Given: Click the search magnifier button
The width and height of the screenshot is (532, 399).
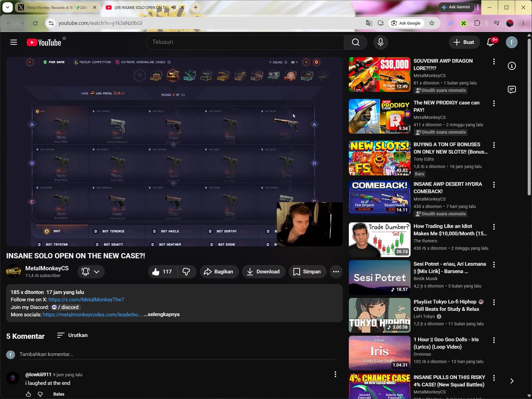Looking at the screenshot, I should [356, 42].
